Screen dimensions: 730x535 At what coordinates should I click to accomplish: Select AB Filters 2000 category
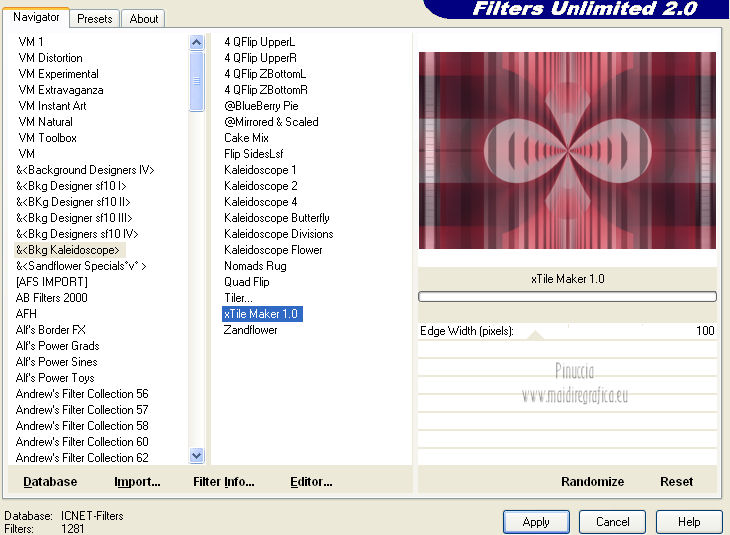point(52,298)
